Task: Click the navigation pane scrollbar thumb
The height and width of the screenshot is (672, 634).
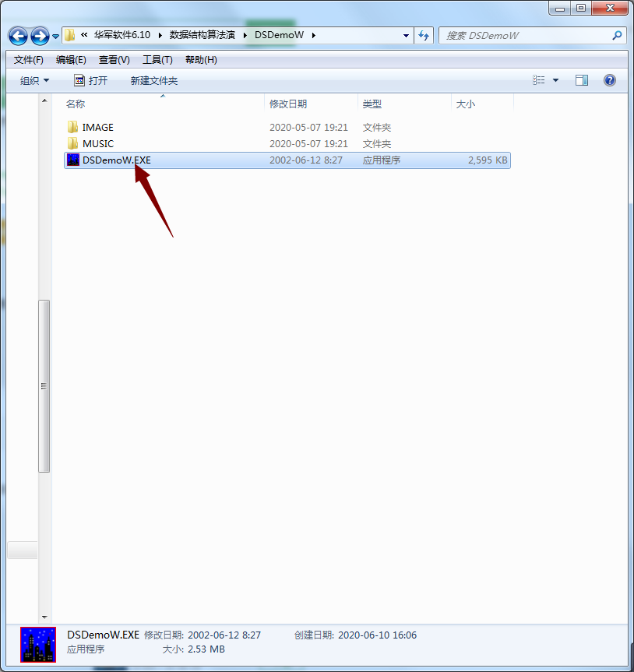Action: pos(44,386)
